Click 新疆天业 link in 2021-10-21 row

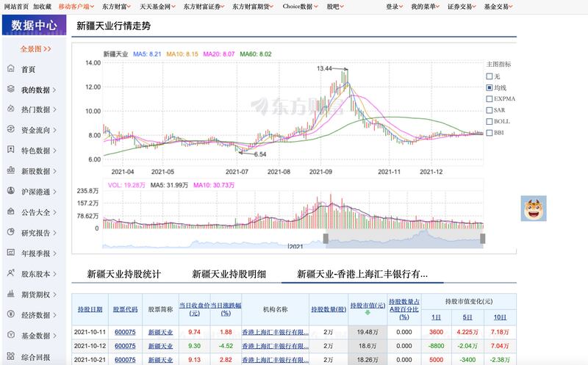coord(160,360)
